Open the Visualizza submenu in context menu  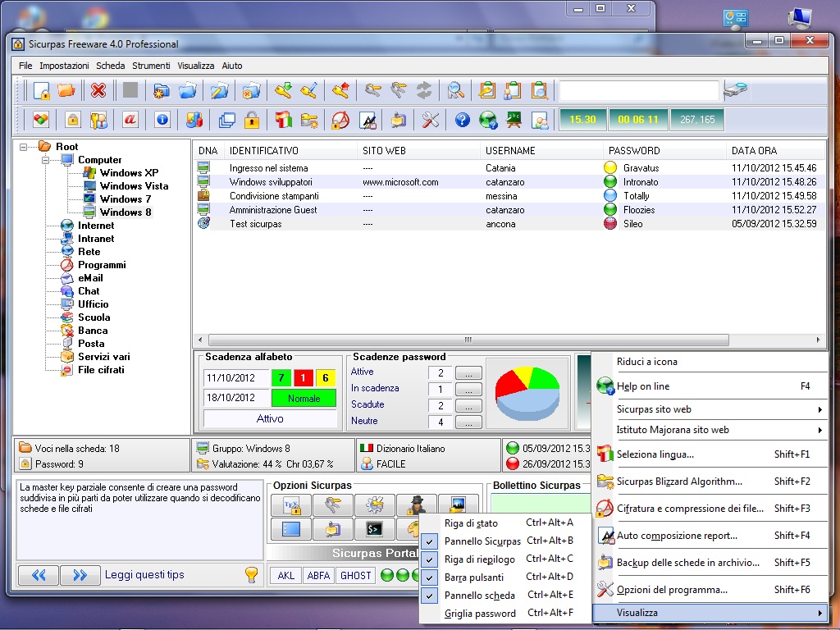[710, 613]
